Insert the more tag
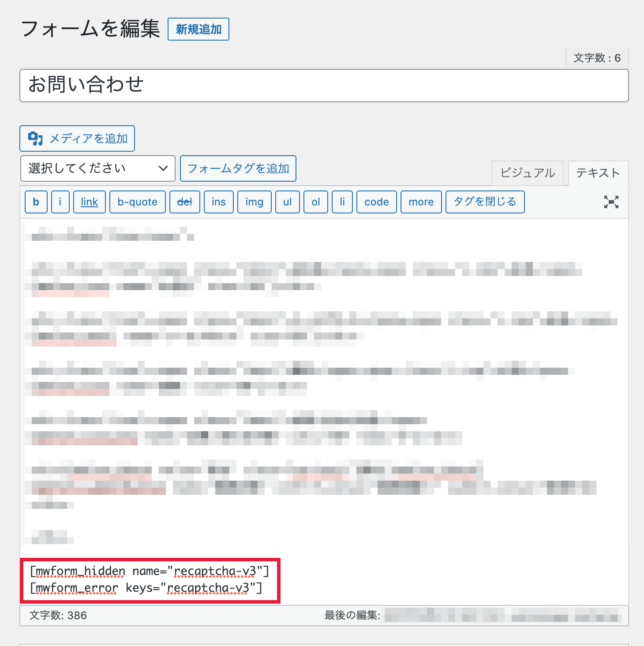Viewport: 644px width, 646px height. pos(421,202)
